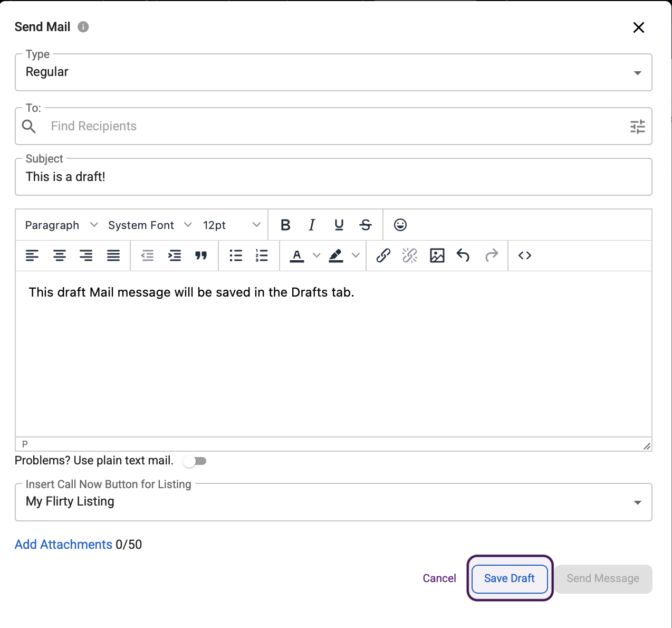This screenshot has height=628, width=672.
Task: Justify the text
Action: click(113, 256)
